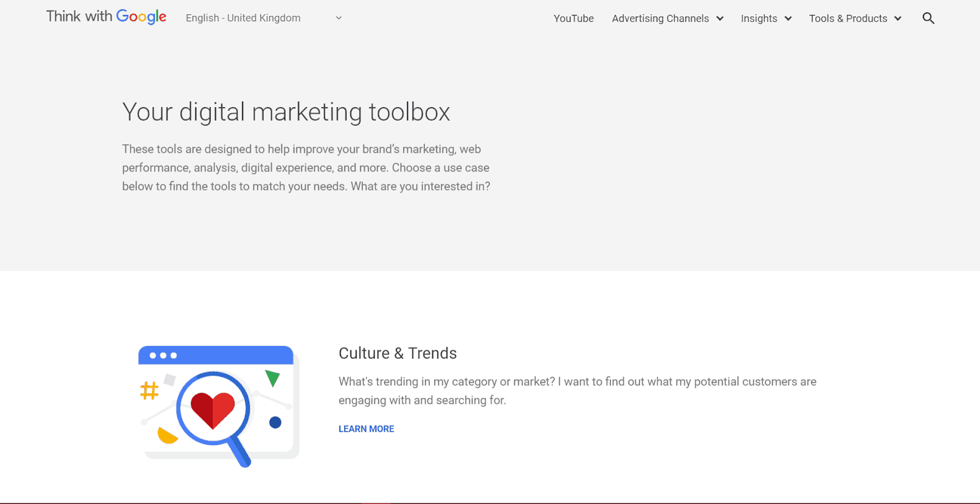Open the Advertising Channels nav item
This screenshot has height=504, width=980.
click(x=660, y=19)
